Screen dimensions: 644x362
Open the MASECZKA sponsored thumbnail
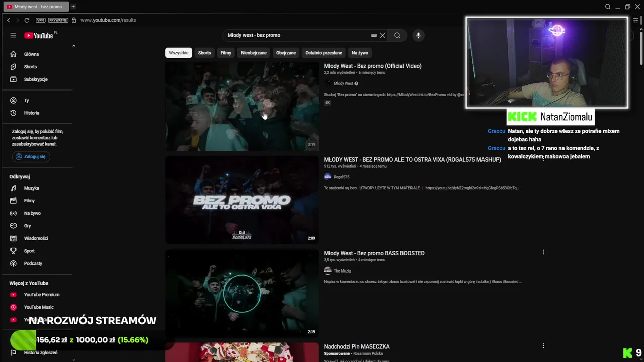pyautogui.click(x=242, y=352)
